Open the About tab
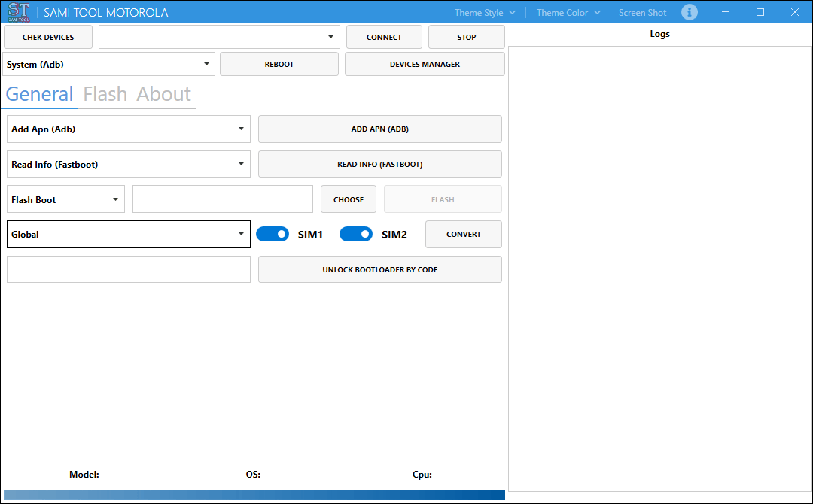The height and width of the screenshot is (504, 813). click(x=163, y=93)
